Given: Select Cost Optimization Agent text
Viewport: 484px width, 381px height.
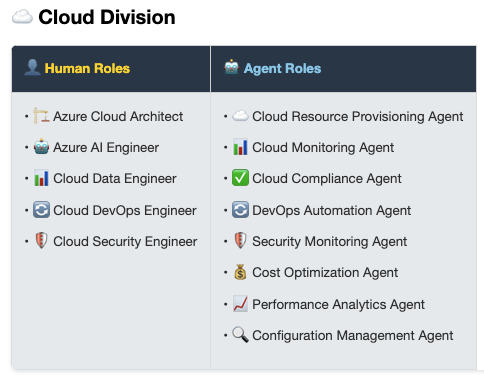Looking at the screenshot, I should click(x=325, y=273).
